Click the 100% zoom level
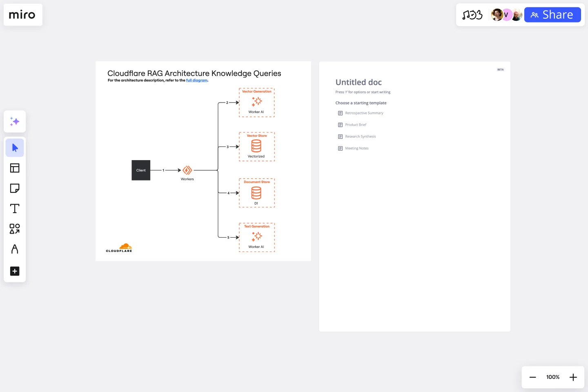The width and height of the screenshot is (588, 392). (x=553, y=377)
